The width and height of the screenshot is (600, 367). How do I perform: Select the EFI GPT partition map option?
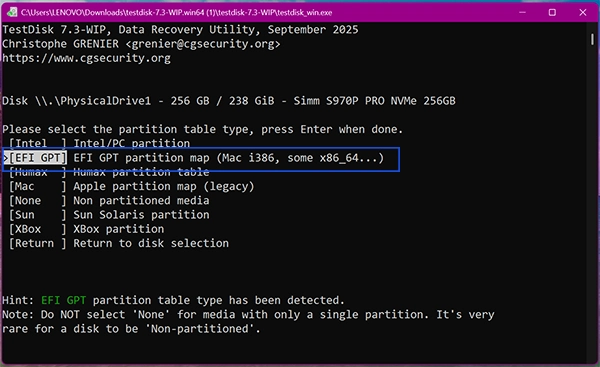pyautogui.click(x=193, y=158)
